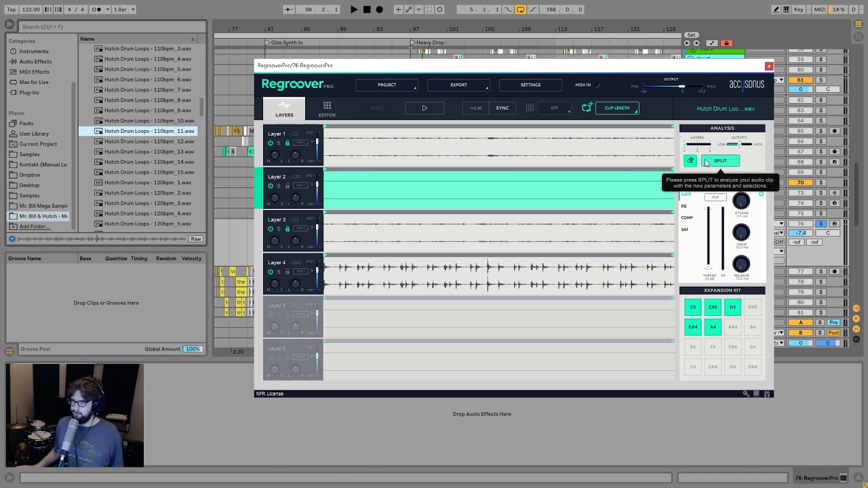This screenshot has height=488, width=868.
Task: Click the loop-plus icon
Action: [x=587, y=108]
